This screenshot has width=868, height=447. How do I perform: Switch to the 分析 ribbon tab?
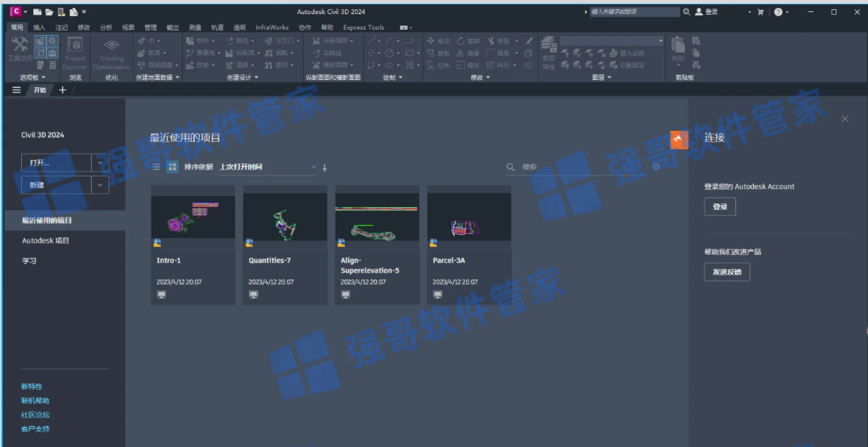tap(106, 27)
